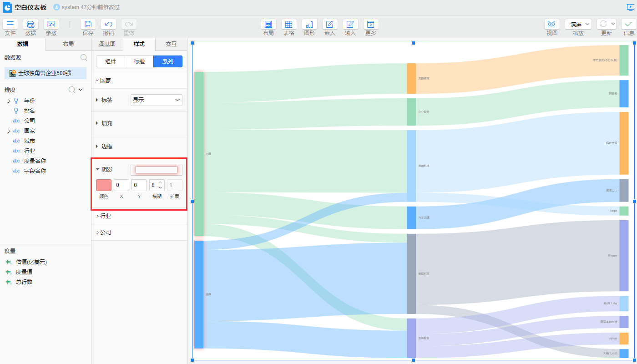
Task: Open the Data toolbar icon
Action: coord(30,25)
